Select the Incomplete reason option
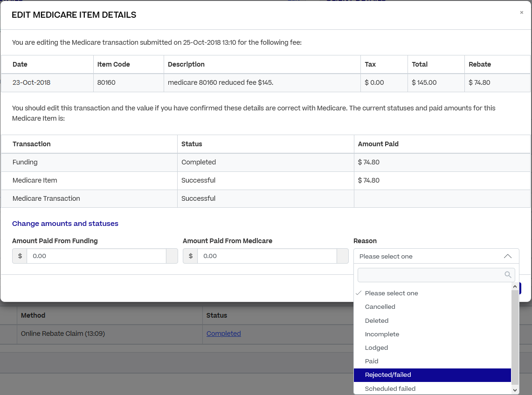 pos(382,334)
